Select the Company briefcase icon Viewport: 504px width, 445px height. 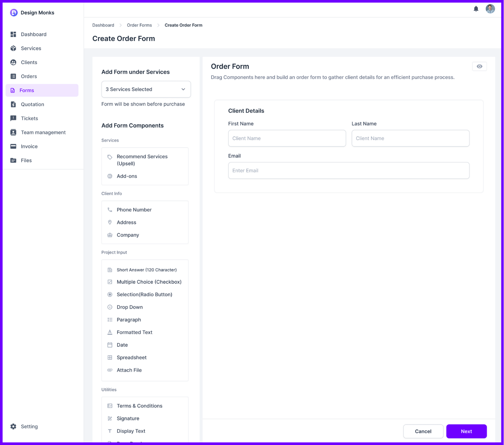coord(110,235)
